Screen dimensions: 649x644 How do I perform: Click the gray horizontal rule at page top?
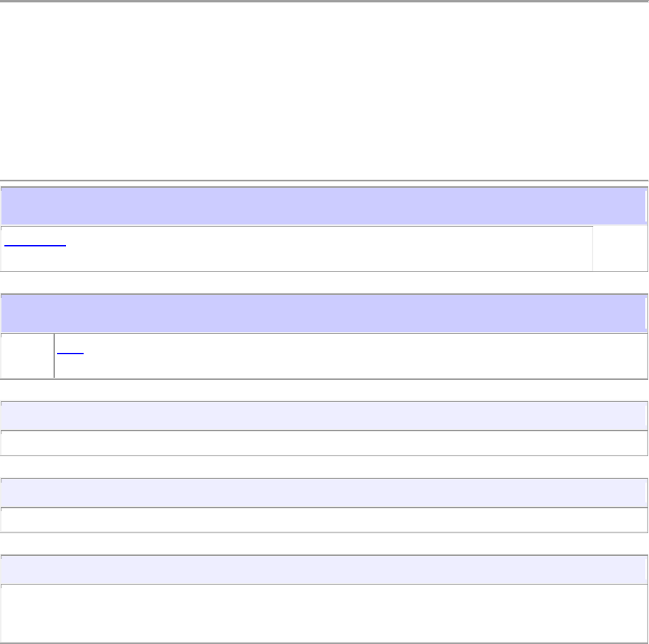pos(323,1)
